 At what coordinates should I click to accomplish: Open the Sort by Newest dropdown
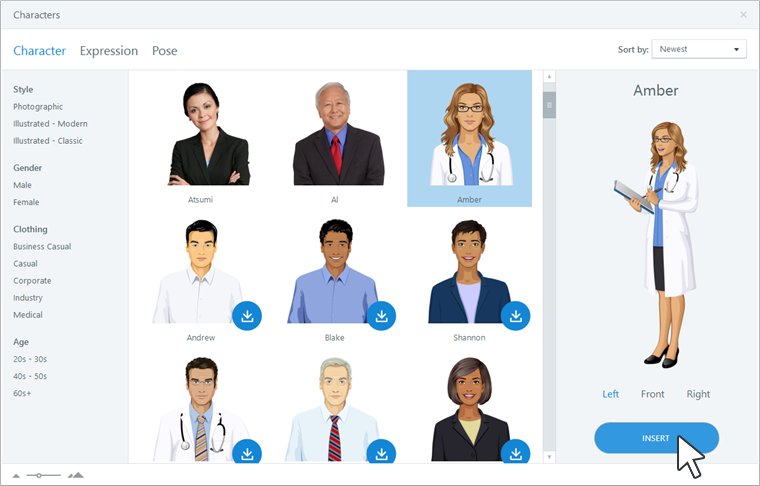[699, 49]
